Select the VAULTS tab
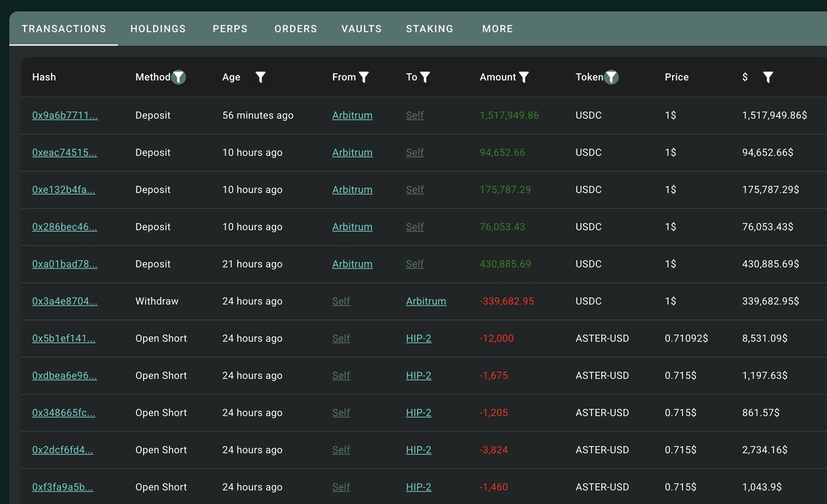Screen dimensions: 827x504 tap(362, 29)
